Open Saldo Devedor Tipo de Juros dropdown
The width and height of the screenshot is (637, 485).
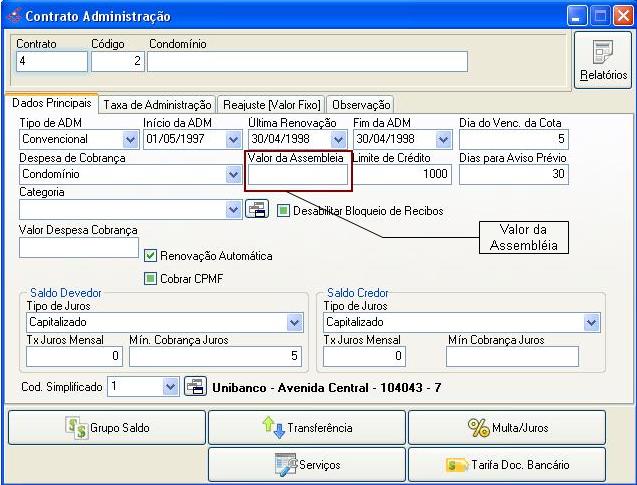[294, 323]
